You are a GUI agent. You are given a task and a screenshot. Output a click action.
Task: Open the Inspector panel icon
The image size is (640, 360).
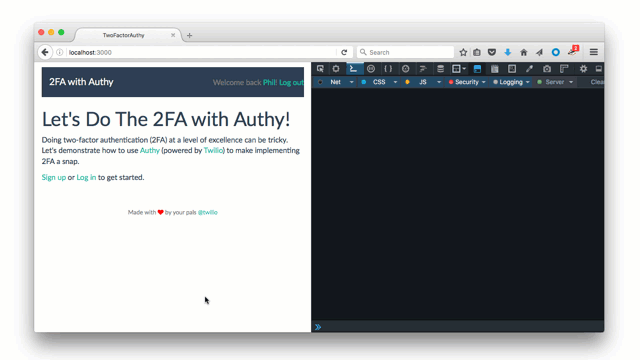click(x=336, y=69)
